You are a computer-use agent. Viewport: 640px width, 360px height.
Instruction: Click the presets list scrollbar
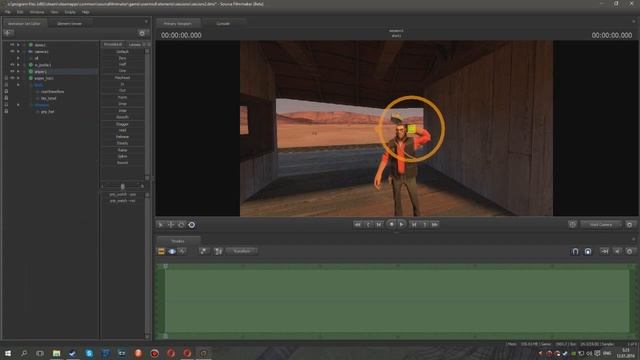point(147,114)
